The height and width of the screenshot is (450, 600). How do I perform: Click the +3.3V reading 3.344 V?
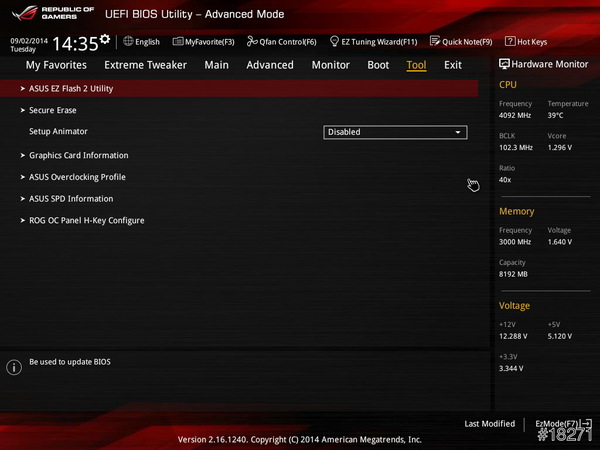point(511,368)
